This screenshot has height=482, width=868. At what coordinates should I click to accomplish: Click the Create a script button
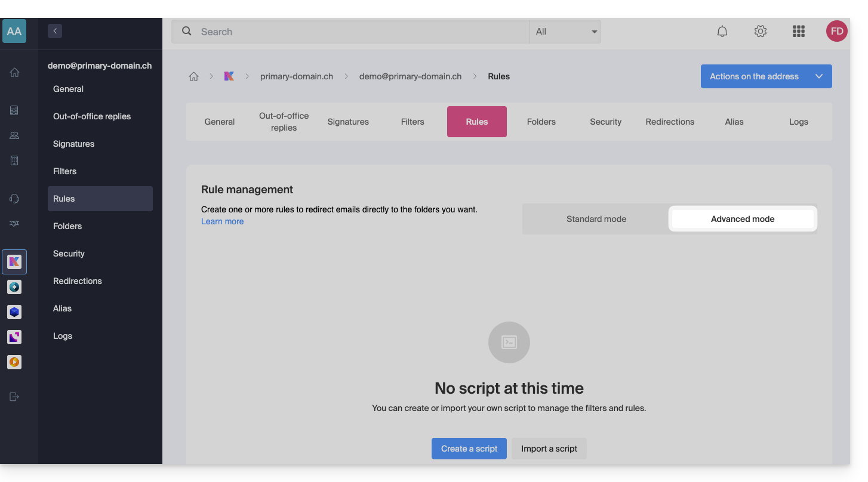469,449
